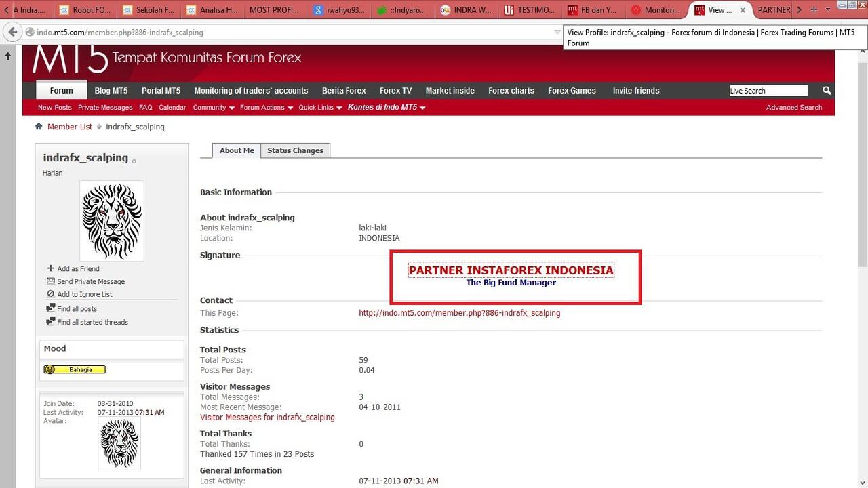Screen dimensions: 868x488
Task: Click the "The Big Fund Manager" signature text
Action: [x=511, y=283]
